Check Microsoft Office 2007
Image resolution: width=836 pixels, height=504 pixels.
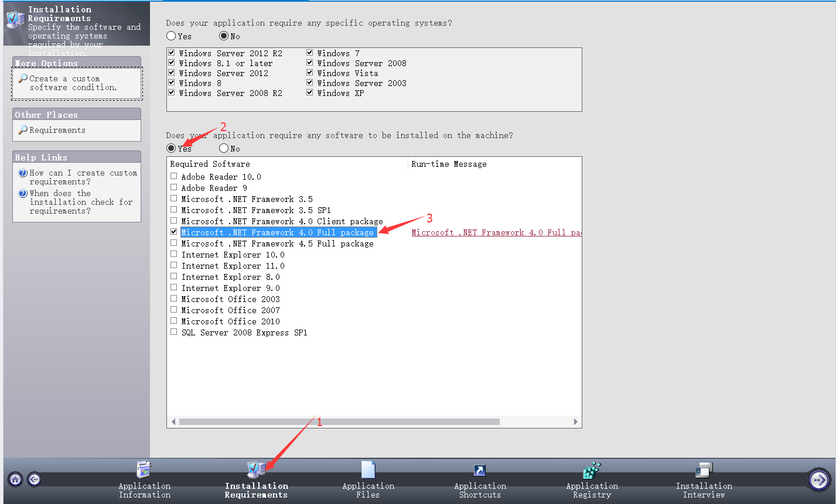click(x=174, y=310)
